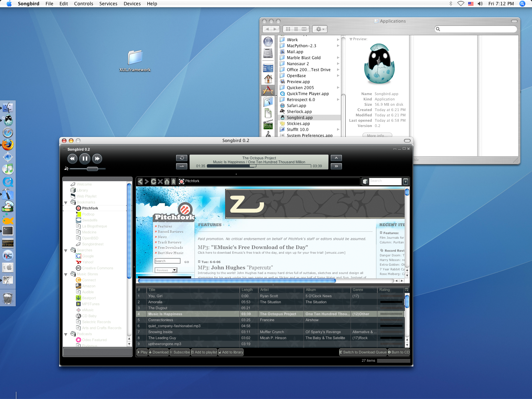Click the volume slider knob
Image resolution: width=532 pixels, height=399 pixels.
(92, 169)
